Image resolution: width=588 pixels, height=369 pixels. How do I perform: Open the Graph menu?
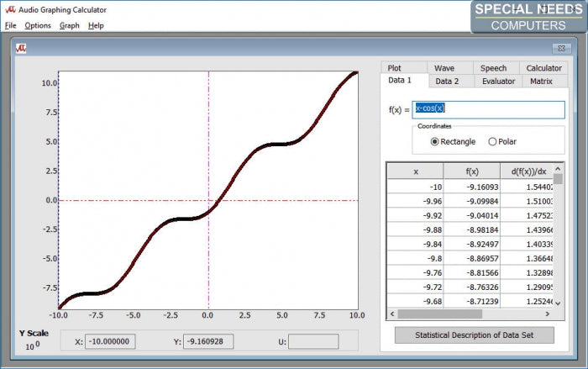[x=70, y=25]
